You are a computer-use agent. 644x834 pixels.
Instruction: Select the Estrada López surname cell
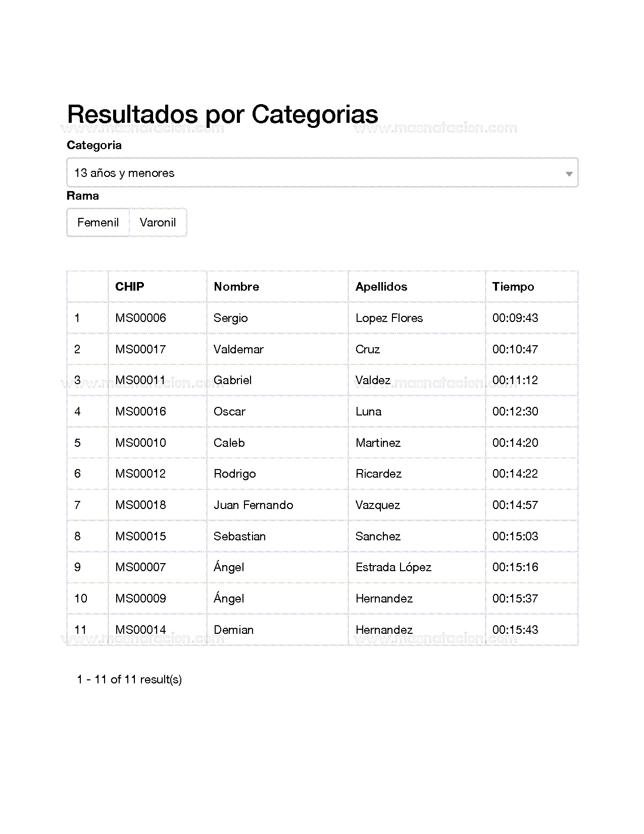click(x=393, y=567)
